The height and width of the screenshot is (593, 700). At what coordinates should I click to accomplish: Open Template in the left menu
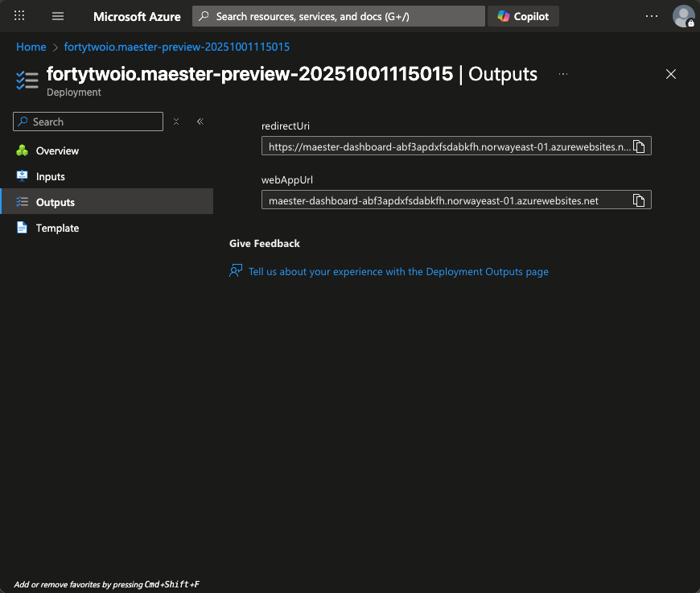point(57,228)
